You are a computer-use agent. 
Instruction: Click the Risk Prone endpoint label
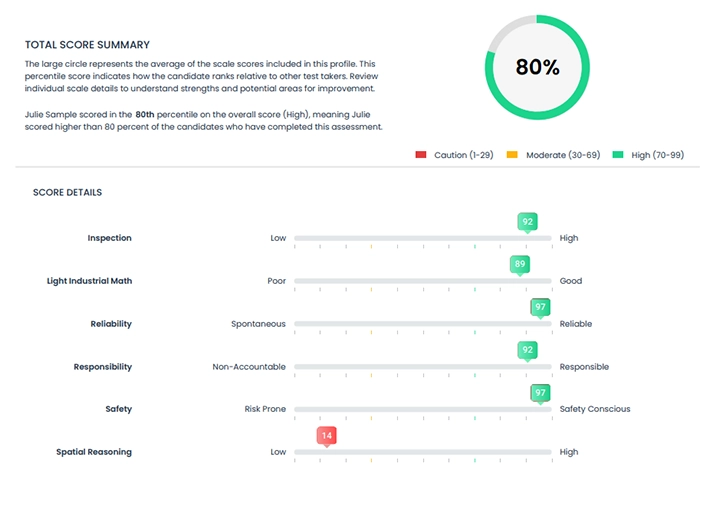(x=265, y=409)
